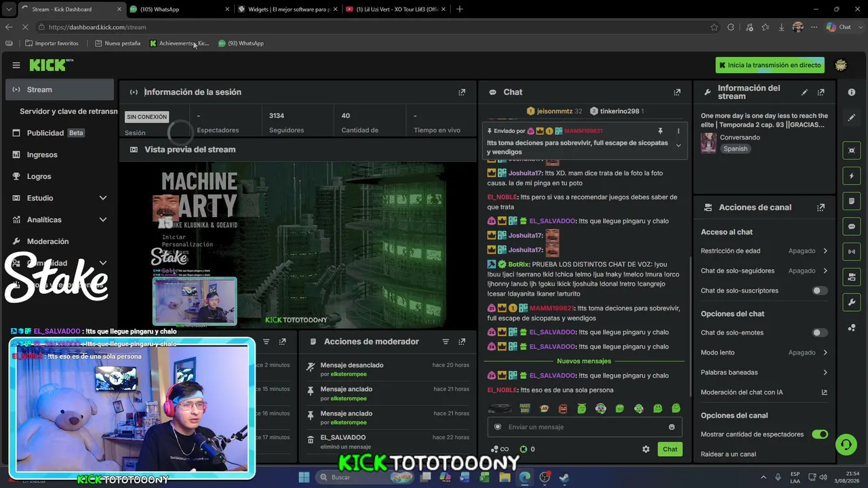Edit stream info with the pencil icon in Información del stream header
The width and height of the screenshot is (868, 488).
[804, 92]
